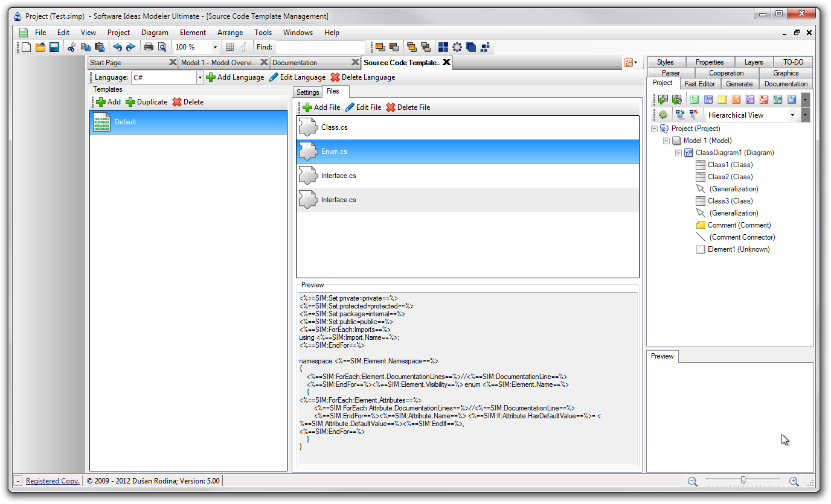Click the zoom slider handle in the status bar
The width and height of the screenshot is (831, 504).
point(743,480)
